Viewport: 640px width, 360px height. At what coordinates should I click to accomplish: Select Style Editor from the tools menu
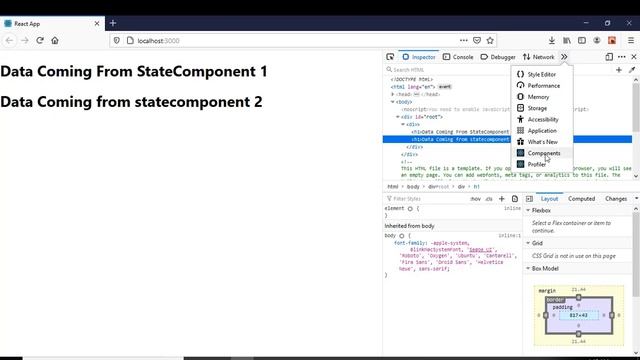click(x=542, y=74)
